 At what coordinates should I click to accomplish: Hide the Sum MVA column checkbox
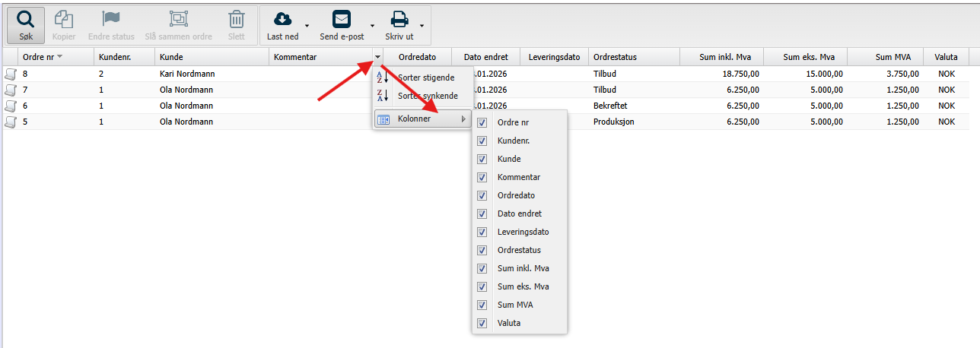482,305
